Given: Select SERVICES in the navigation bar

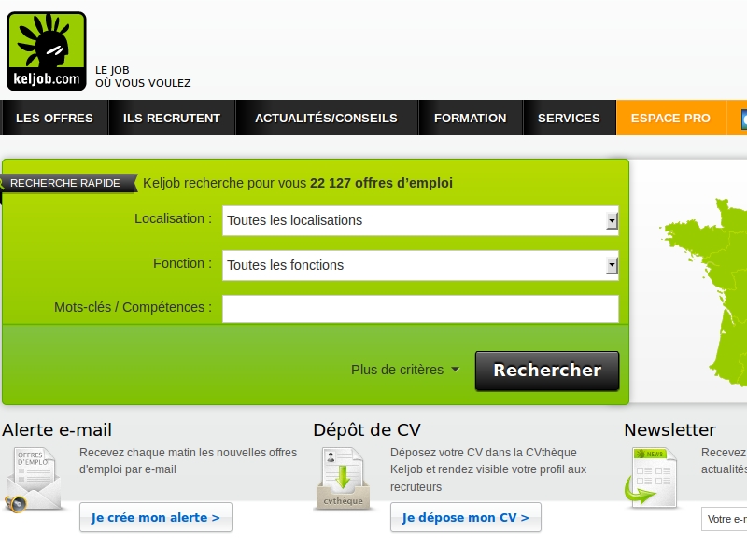Looking at the screenshot, I should pyautogui.click(x=569, y=119).
